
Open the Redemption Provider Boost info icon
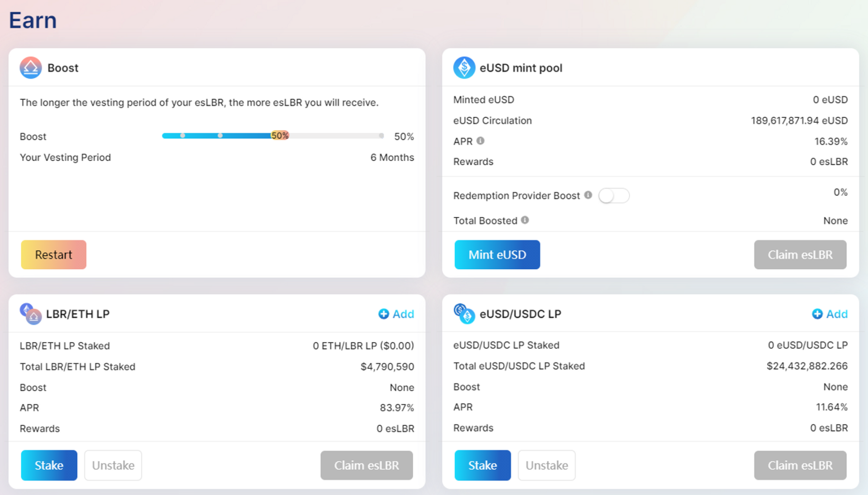click(588, 195)
